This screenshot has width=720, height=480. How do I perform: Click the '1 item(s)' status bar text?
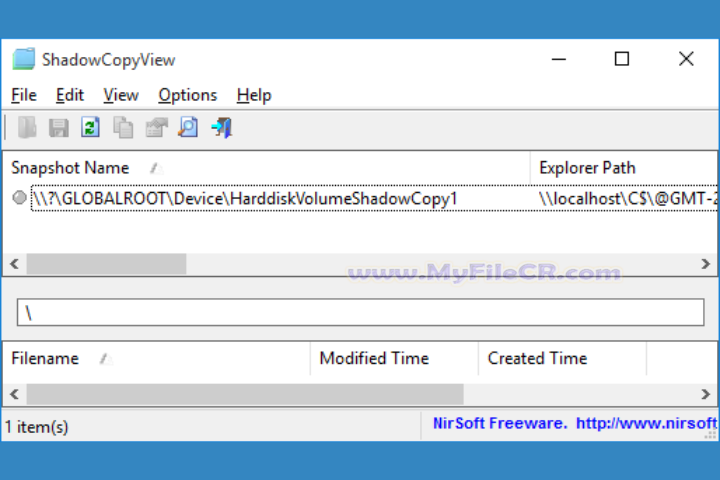pyautogui.click(x=37, y=427)
